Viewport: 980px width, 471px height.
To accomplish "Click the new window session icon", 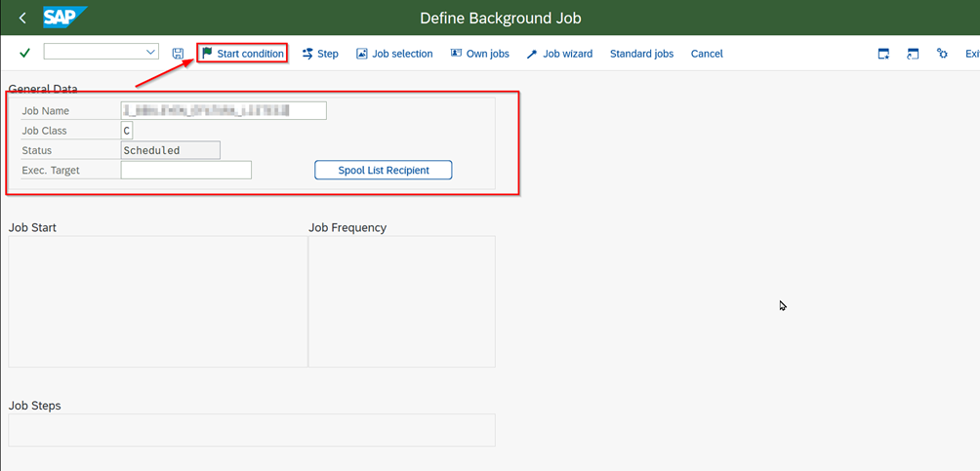I will pyautogui.click(x=883, y=54).
